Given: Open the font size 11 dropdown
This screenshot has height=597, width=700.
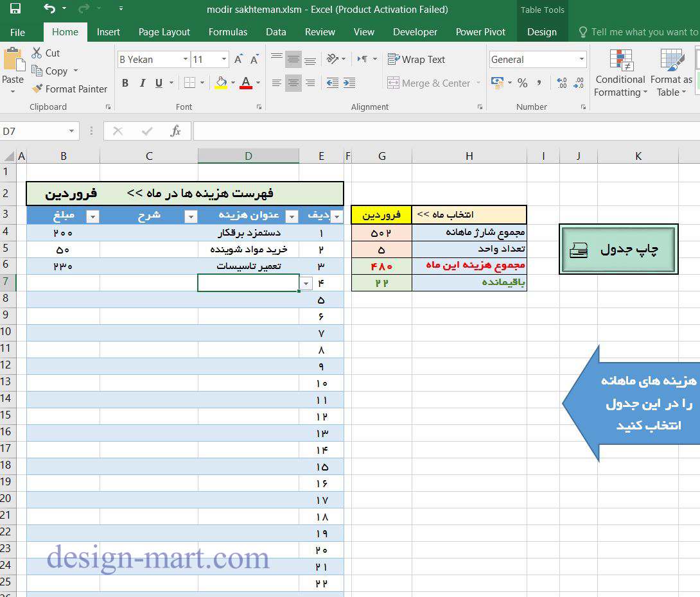Looking at the screenshot, I should click(224, 59).
